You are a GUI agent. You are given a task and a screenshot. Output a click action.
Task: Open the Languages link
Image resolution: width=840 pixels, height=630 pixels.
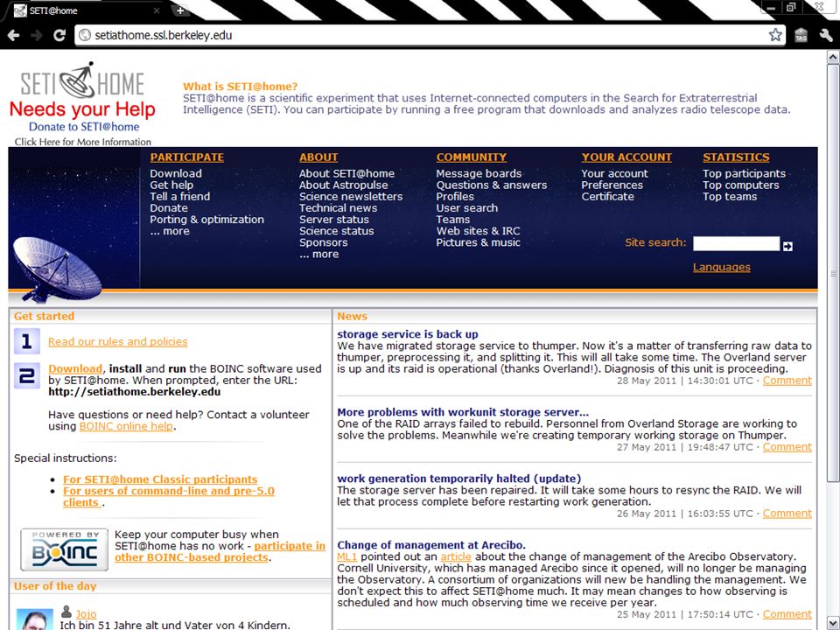[x=722, y=268]
